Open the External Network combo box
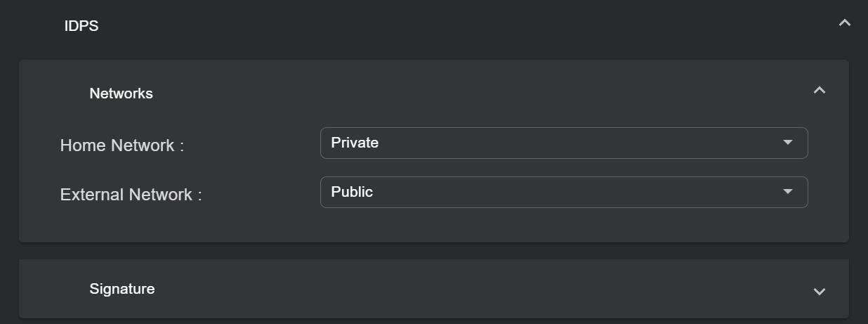The image size is (868, 324). click(x=563, y=192)
